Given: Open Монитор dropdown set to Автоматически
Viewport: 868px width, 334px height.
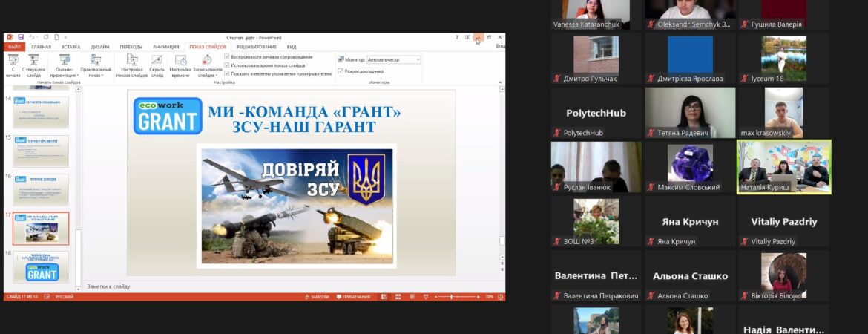Looking at the screenshot, I should pyautogui.click(x=393, y=59).
